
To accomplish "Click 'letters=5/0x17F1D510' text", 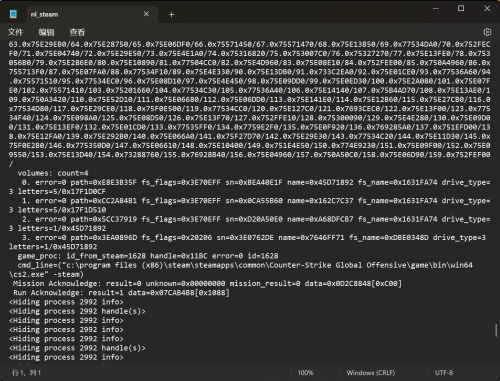I will click(62, 210).
